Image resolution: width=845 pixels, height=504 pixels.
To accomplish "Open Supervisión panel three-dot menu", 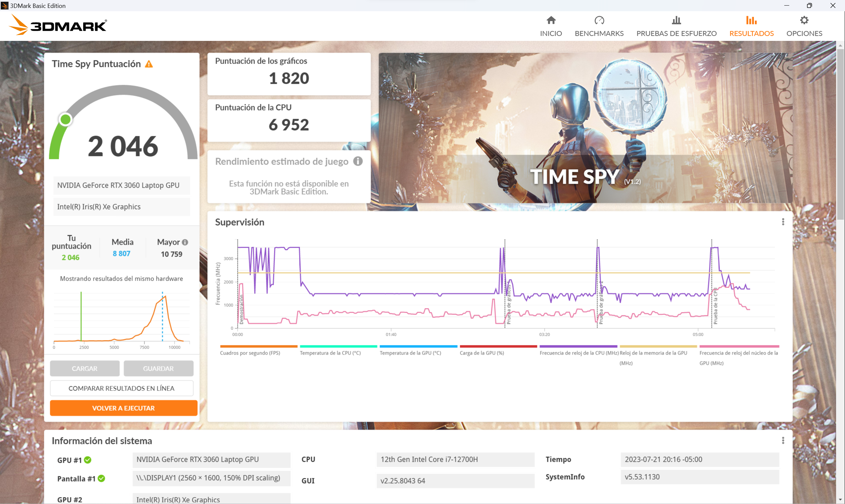I will [783, 222].
